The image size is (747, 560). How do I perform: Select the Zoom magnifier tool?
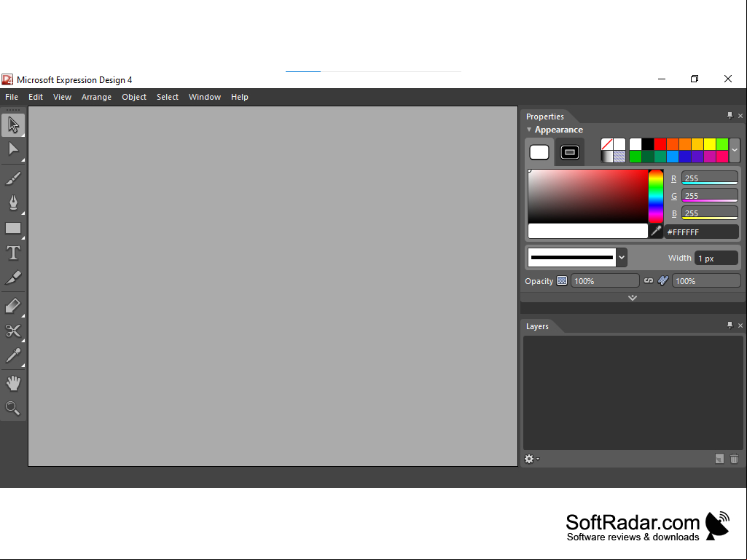pyautogui.click(x=13, y=408)
